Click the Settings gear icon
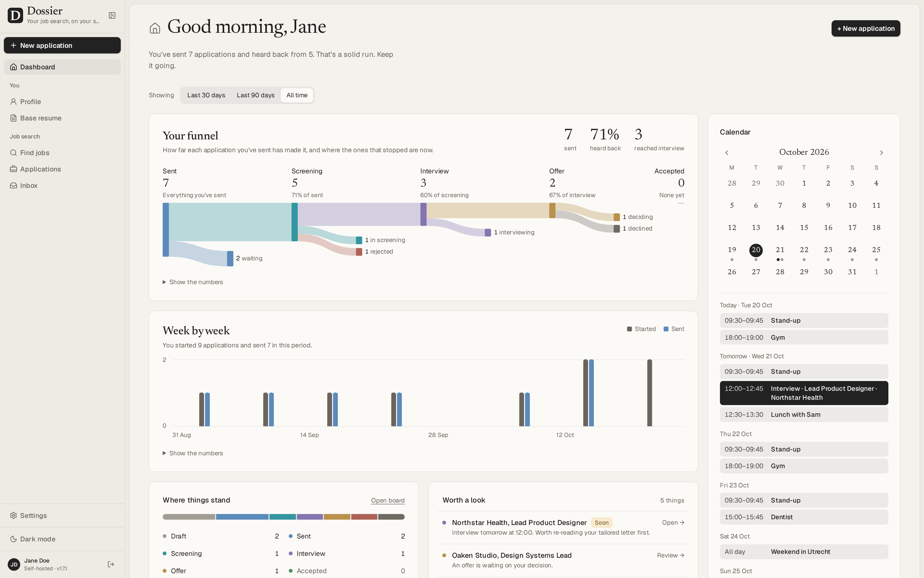924x578 pixels. 13,515
